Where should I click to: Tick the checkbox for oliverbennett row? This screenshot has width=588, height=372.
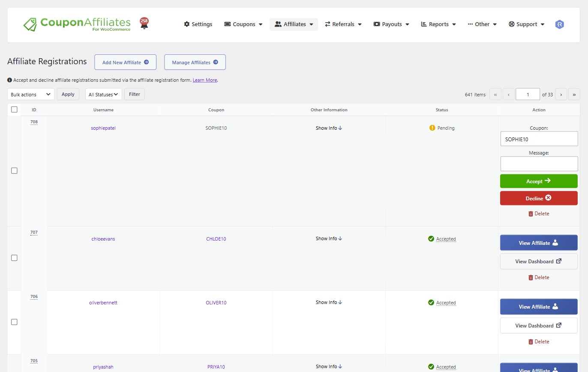click(14, 322)
